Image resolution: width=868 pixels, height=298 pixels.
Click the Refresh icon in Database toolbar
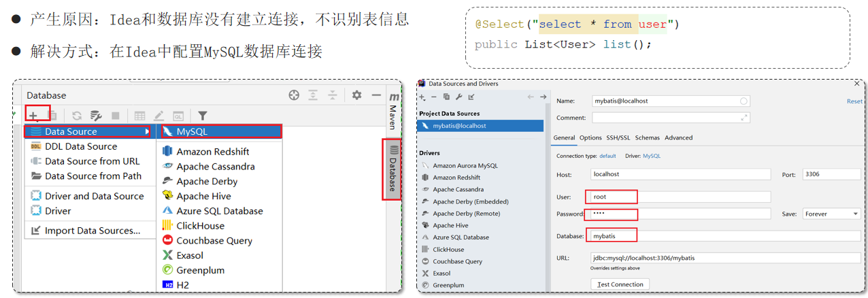pos(77,116)
